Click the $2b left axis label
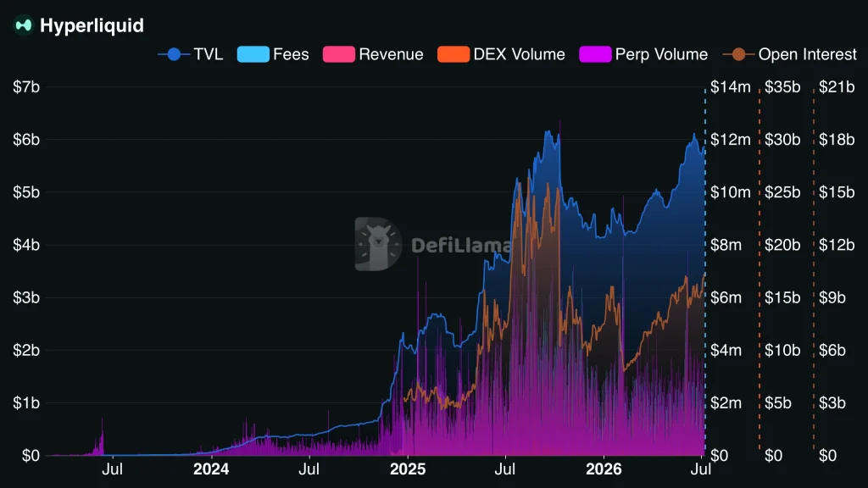This screenshot has height=488, width=868. click(26, 350)
